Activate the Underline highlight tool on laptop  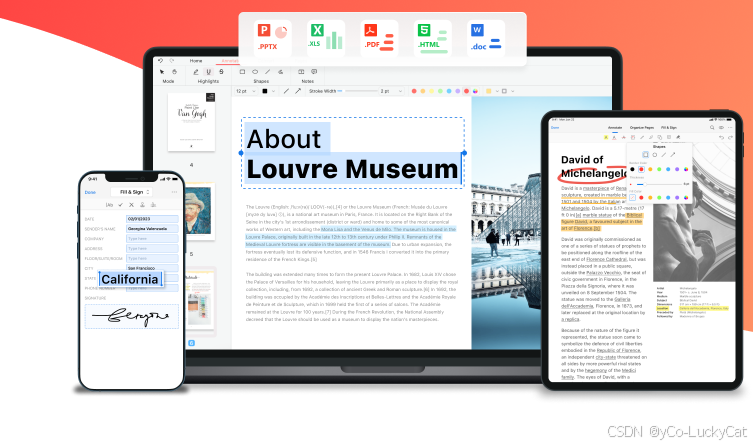pyautogui.click(x=208, y=72)
